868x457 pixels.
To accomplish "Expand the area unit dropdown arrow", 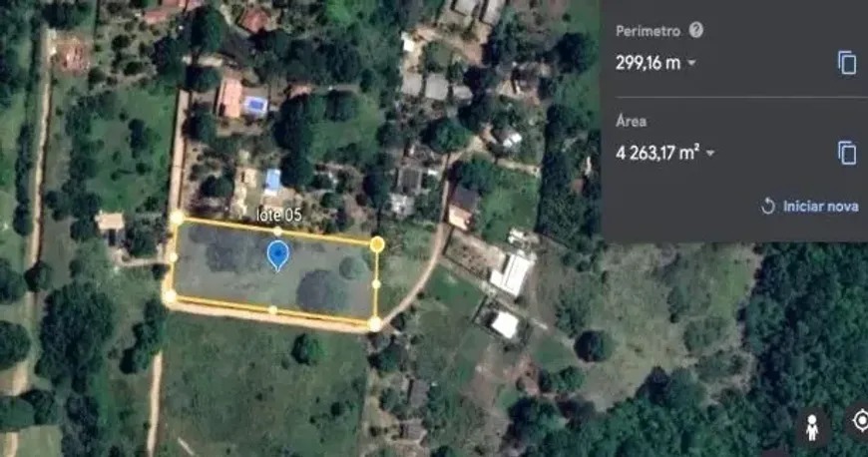I will pyautogui.click(x=710, y=153).
